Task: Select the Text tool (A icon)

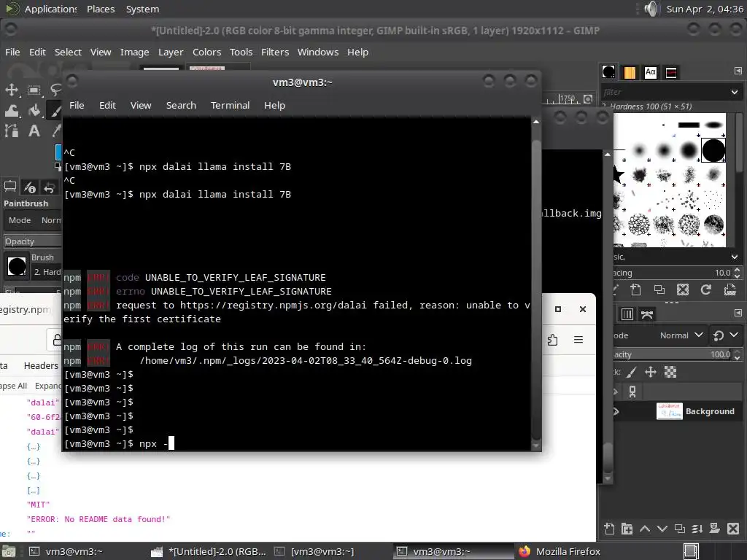Action: (34, 131)
